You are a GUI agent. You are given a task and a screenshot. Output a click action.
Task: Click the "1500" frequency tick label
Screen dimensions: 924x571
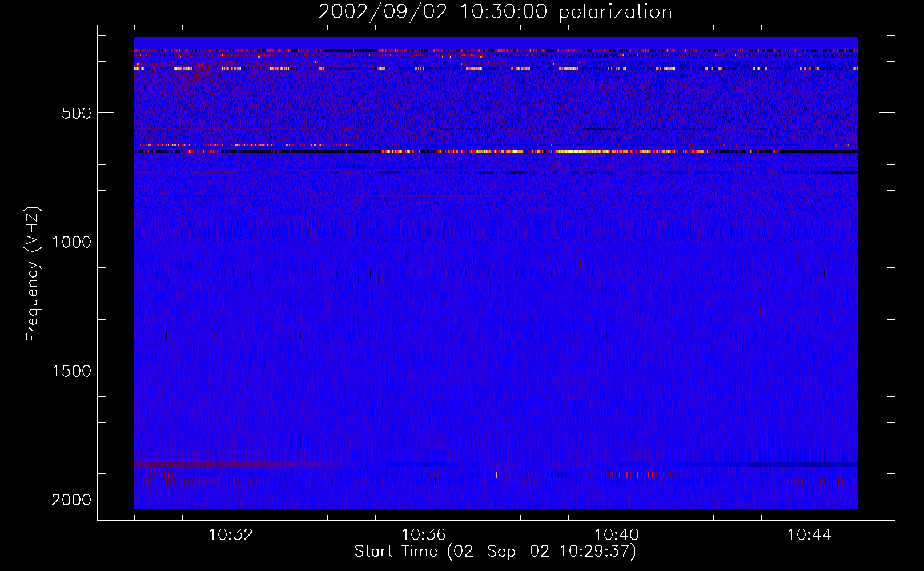[71, 371]
